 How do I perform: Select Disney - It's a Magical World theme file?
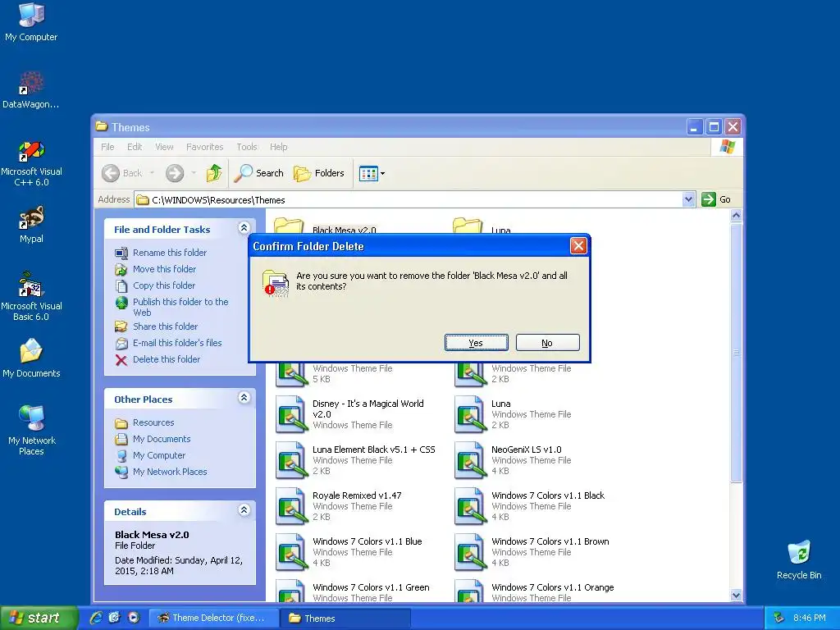tap(351, 413)
